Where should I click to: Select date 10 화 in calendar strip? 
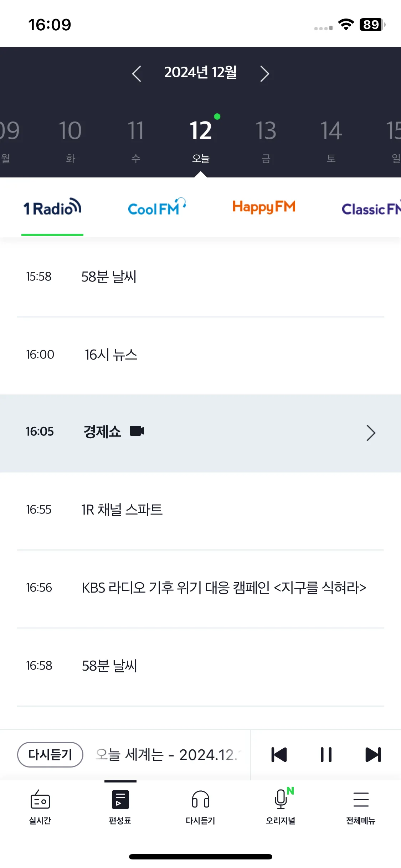70,141
